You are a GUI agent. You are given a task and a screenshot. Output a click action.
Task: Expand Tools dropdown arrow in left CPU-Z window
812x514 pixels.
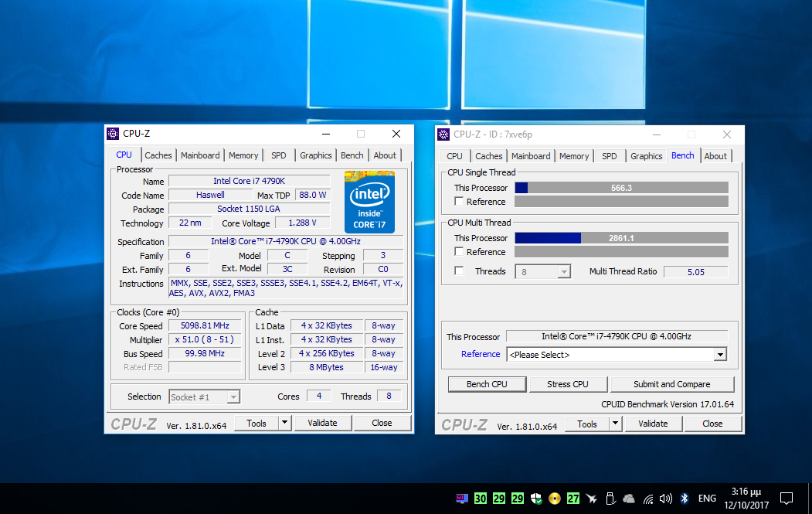point(284,423)
